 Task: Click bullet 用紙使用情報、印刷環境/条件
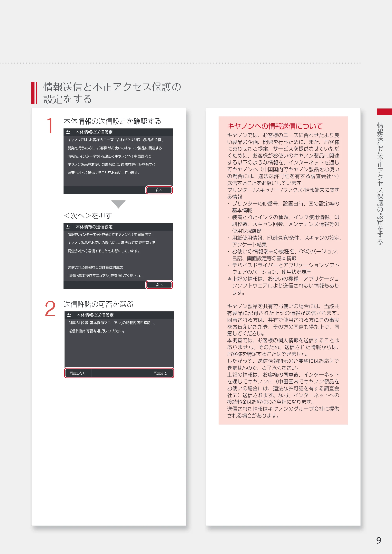pos(284,241)
